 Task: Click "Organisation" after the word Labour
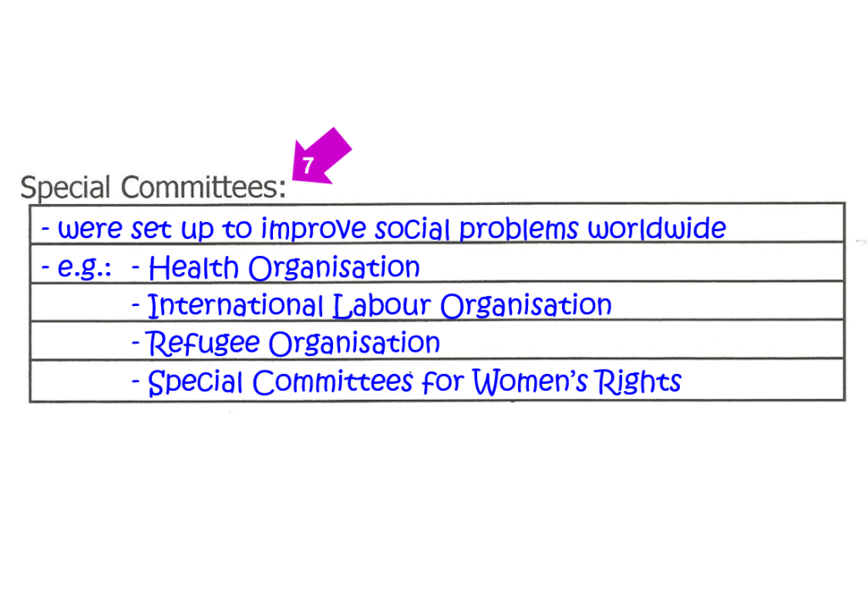pos(526,306)
